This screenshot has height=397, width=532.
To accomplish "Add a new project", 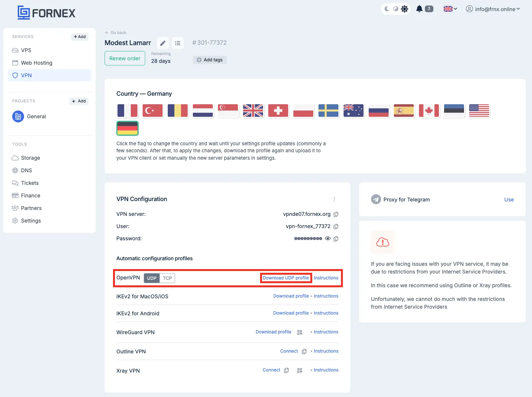I will tap(79, 101).
